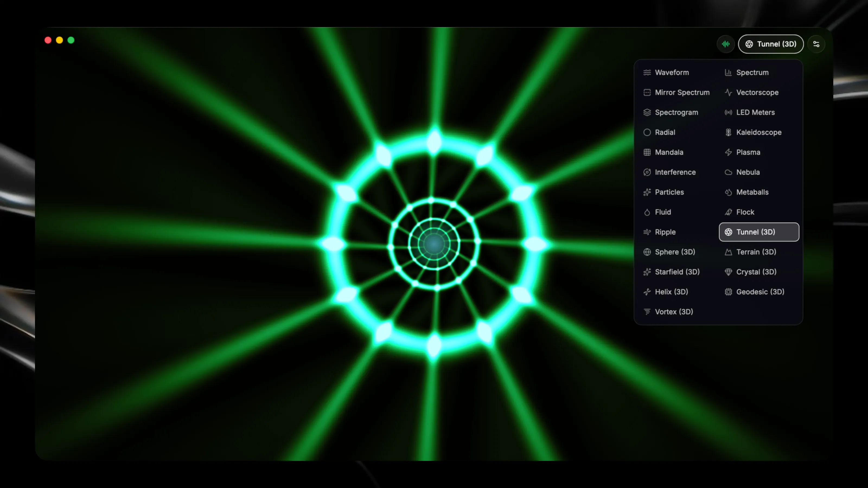Choose Mirror Spectrum from the list
Image resolution: width=868 pixels, height=488 pixels.
pyautogui.click(x=678, y=92)
